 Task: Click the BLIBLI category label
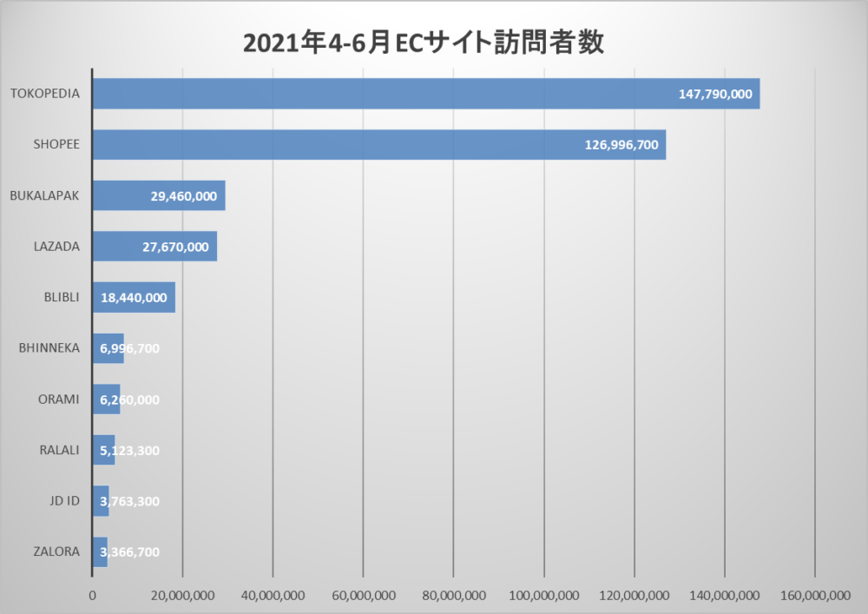62,297
